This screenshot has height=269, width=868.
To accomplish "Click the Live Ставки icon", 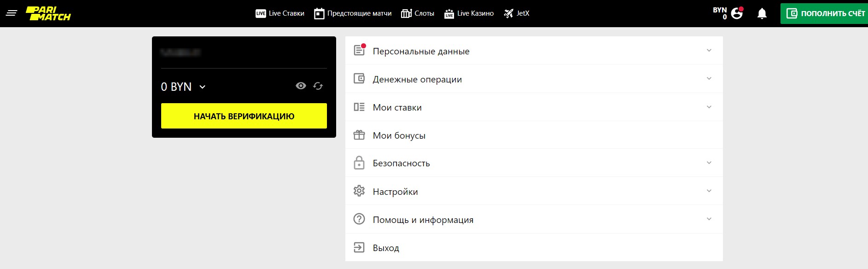I will [261, 14].
